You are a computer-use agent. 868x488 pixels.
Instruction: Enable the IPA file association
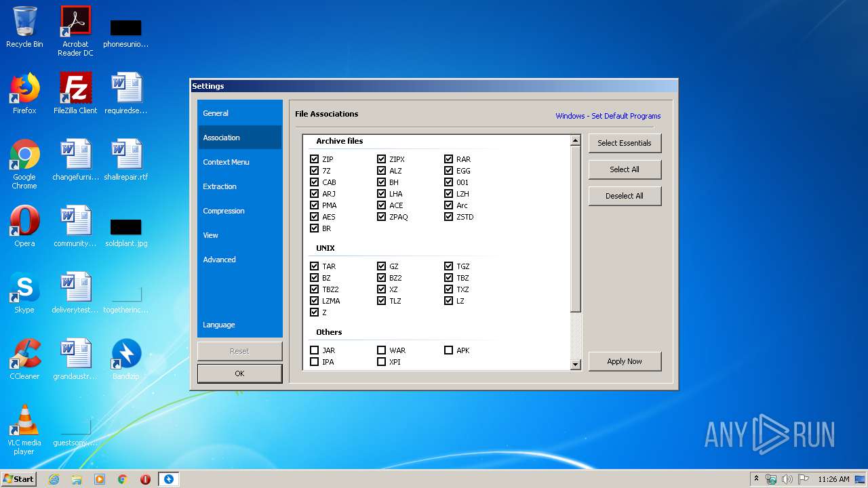click(x=314, y=362)
